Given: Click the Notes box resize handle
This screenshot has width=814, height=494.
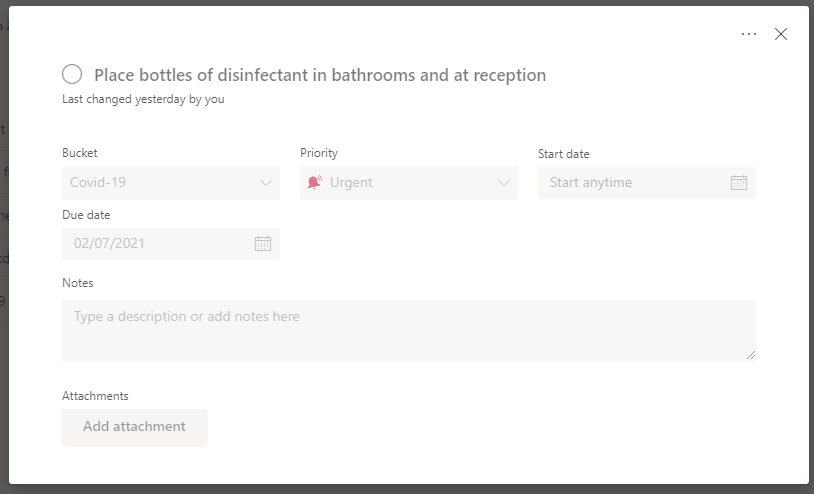Looking at the screenshot, I should coord(750,355).
